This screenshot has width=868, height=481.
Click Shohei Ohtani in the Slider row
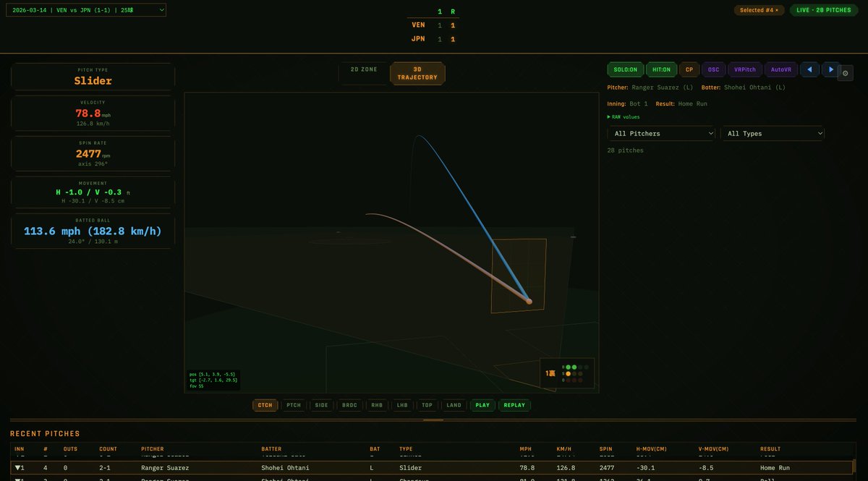(285, 468)
